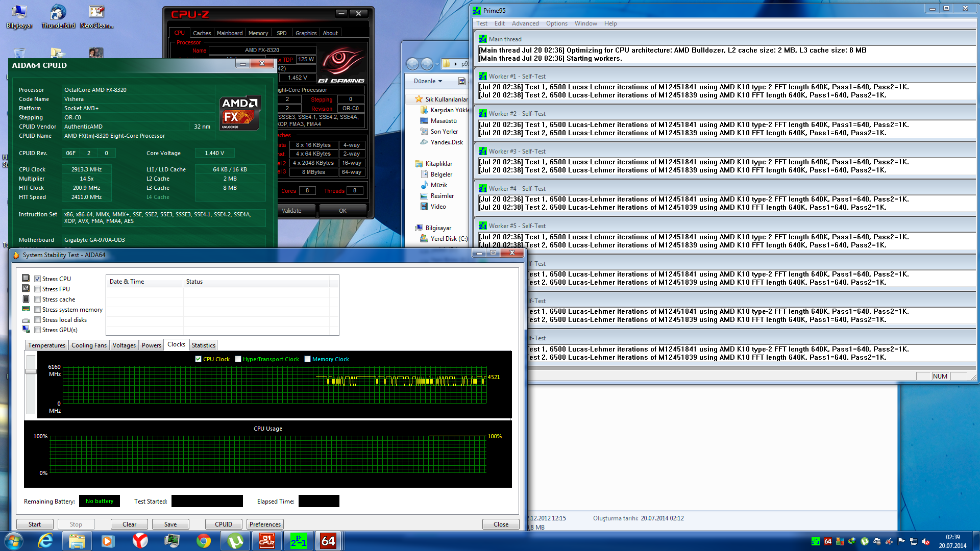This screenshot has width=980, height=551.
Task: Open the Explorer recent pages dropdown arrow
Action: (437, 64)
